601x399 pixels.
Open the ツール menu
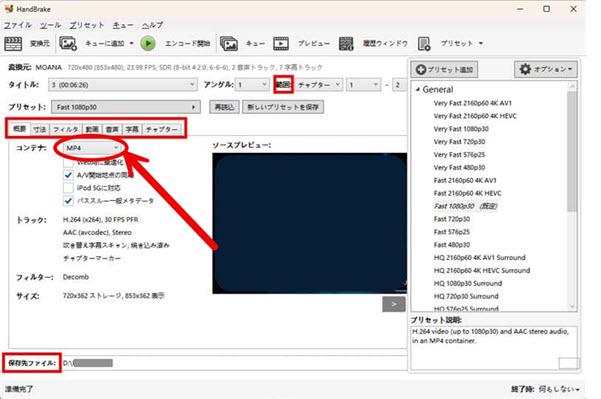(x=51, y=25)
